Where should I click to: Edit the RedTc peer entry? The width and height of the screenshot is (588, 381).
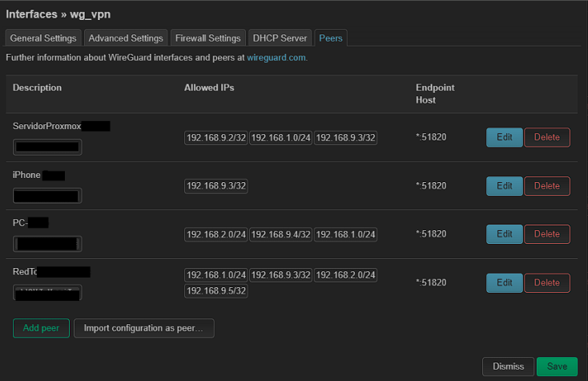[x=505, y=282]
